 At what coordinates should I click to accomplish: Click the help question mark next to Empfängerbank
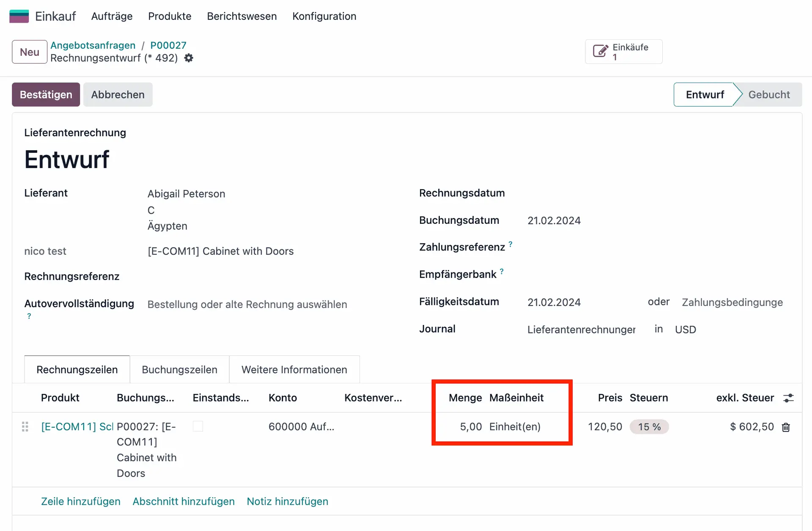[502, 271]
